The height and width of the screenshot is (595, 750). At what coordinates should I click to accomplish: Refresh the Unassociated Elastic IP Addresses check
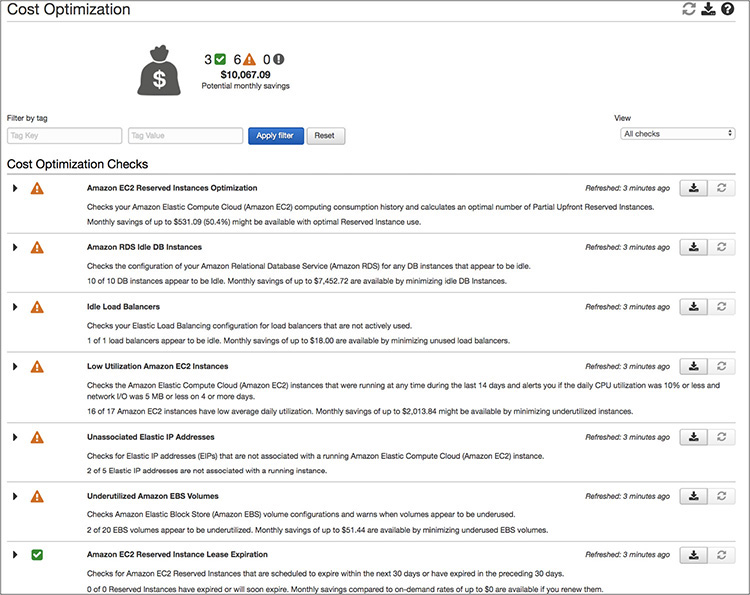coord(722,437)
